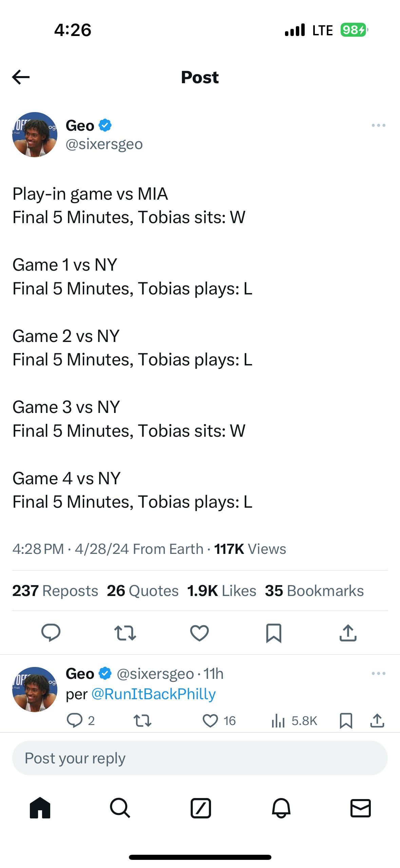Open the reply's three-dot menu

[378, 673]
